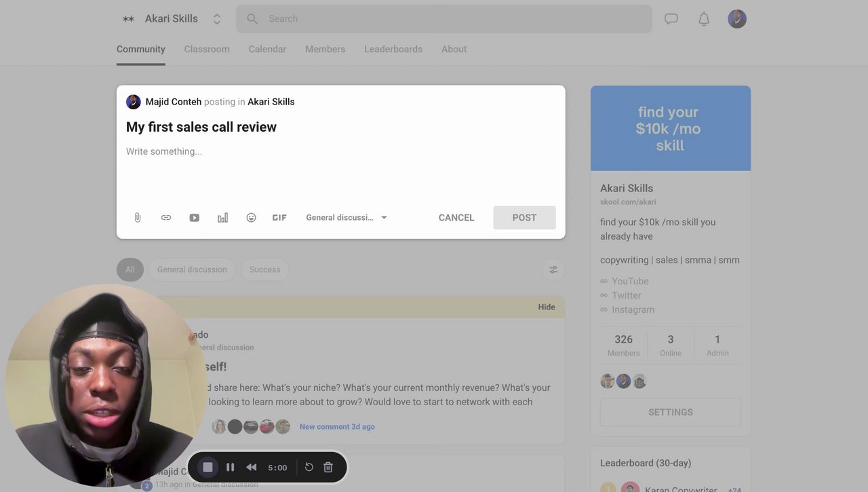Click Majid Conteh's avatar in the post composer

(x=134, y=102)
